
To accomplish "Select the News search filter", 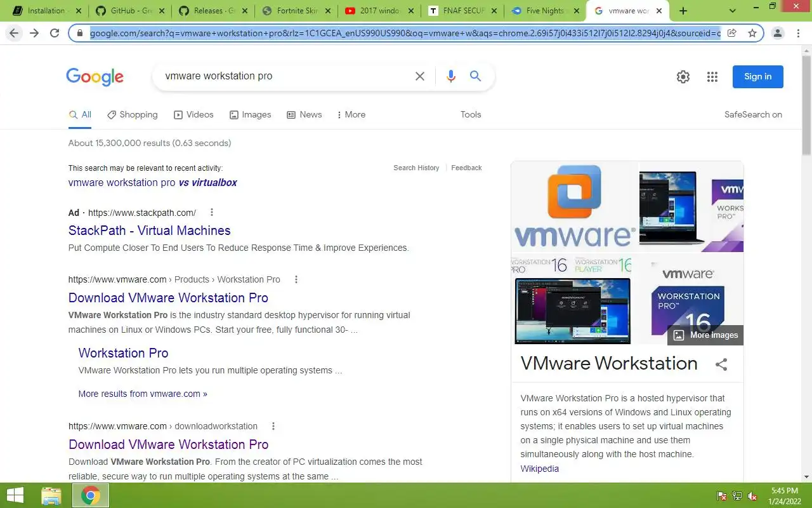I will pyautogui.click(x=304, y=115).
